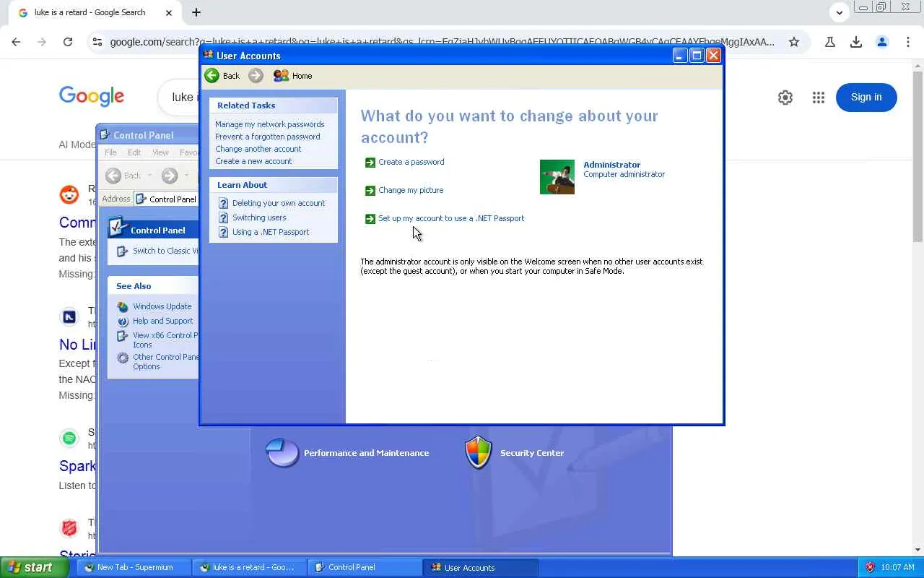Image resolution: width=924 pixels, height=578 pixels.
Task: Click the Spotify result favicon
Action: 69,438
